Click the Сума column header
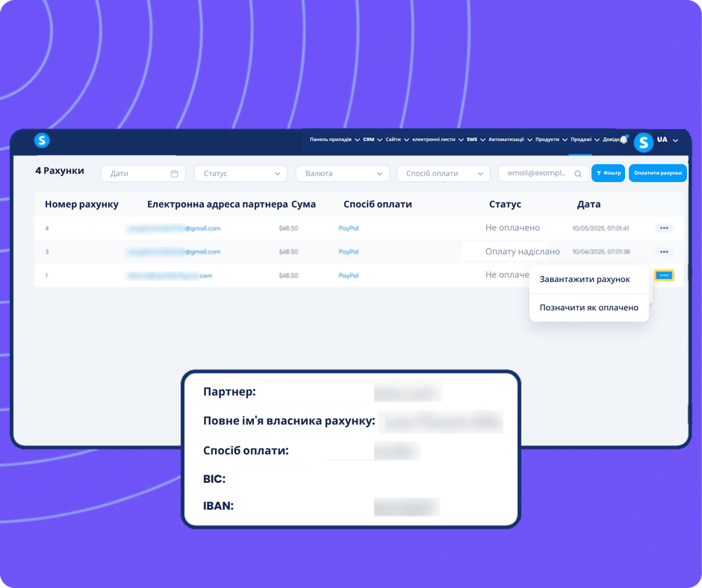702x588 pixels. pyautogui.click(x=303, y=204)
